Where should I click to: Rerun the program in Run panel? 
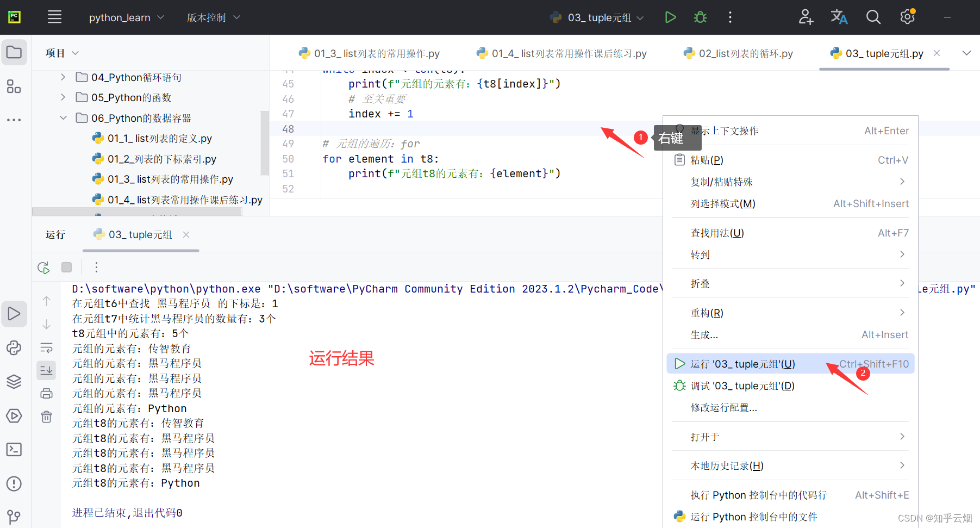coord(43,267)
